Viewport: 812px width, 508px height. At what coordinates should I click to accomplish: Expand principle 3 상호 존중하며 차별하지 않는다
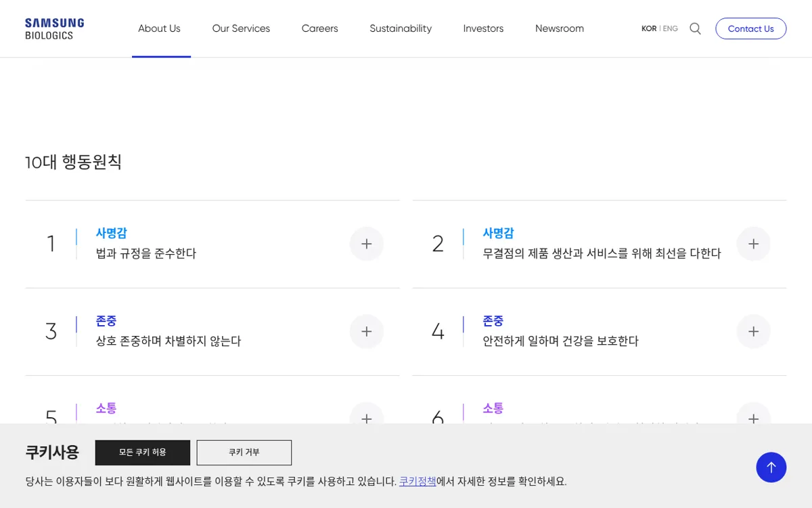coord(366,331)
